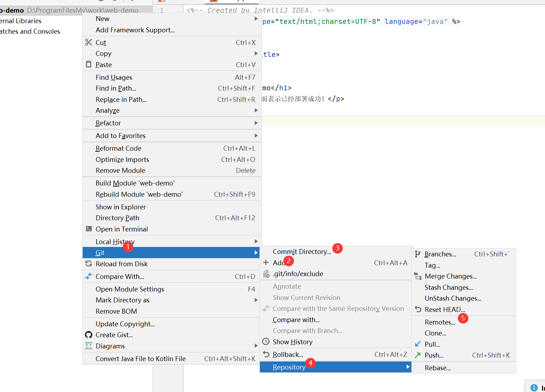
Task: Choose Replace in Path
Action: click(172, 99)
